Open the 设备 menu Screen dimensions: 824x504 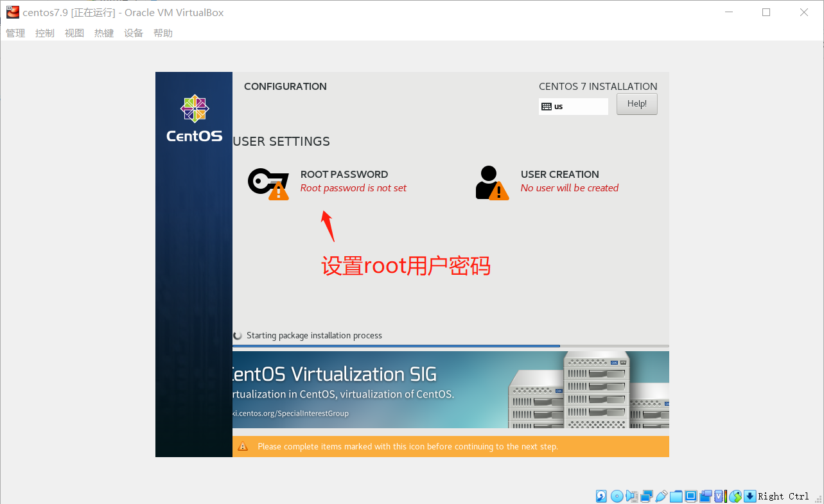click(x=134, y=33)
